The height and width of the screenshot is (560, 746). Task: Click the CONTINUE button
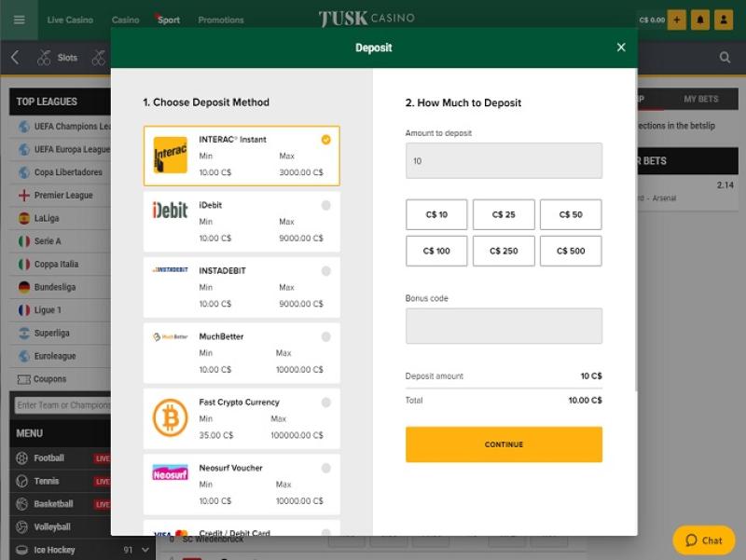(x=504, y=444)
